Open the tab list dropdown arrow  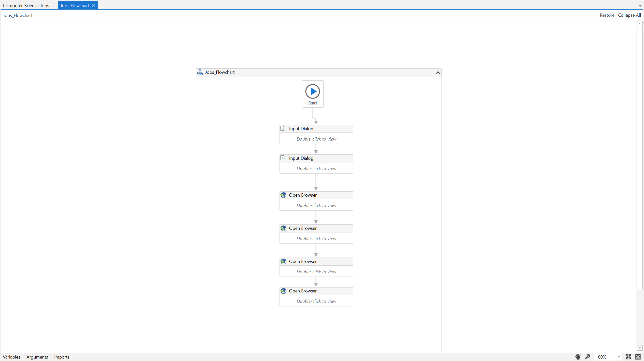click(x=640, y=6)
